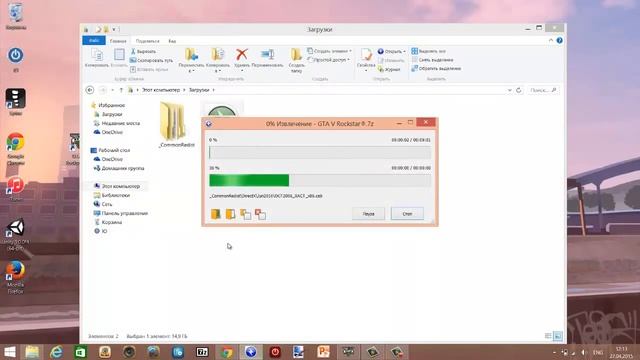Open Quick Access Toolbar customize dropdown
This screenshot has width=640, height=360.
(114, 29)
